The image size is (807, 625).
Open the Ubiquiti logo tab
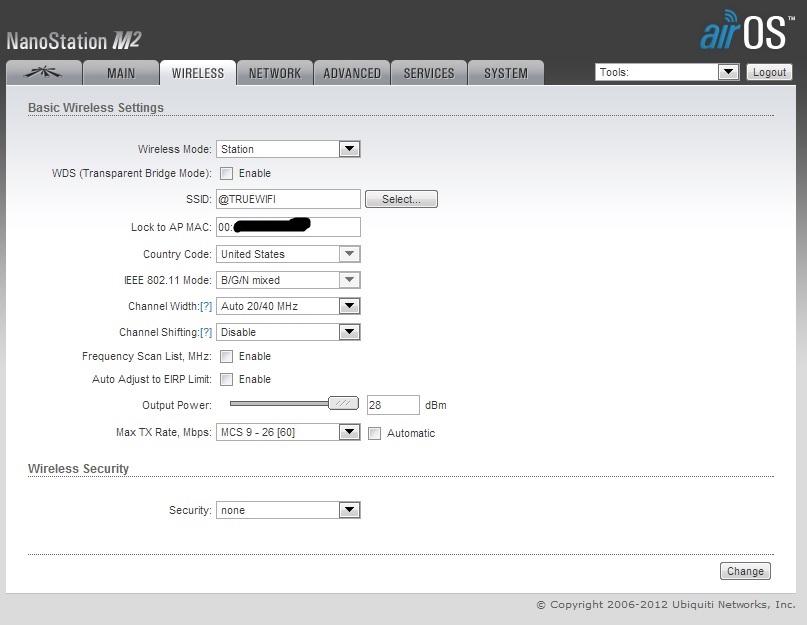coord(42,73)
